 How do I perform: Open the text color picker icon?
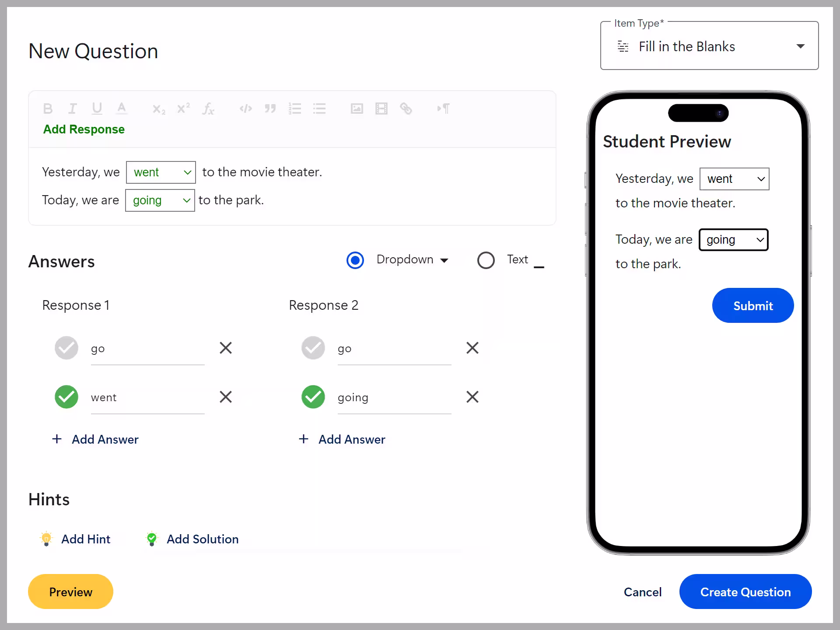(x=122, y=108)
